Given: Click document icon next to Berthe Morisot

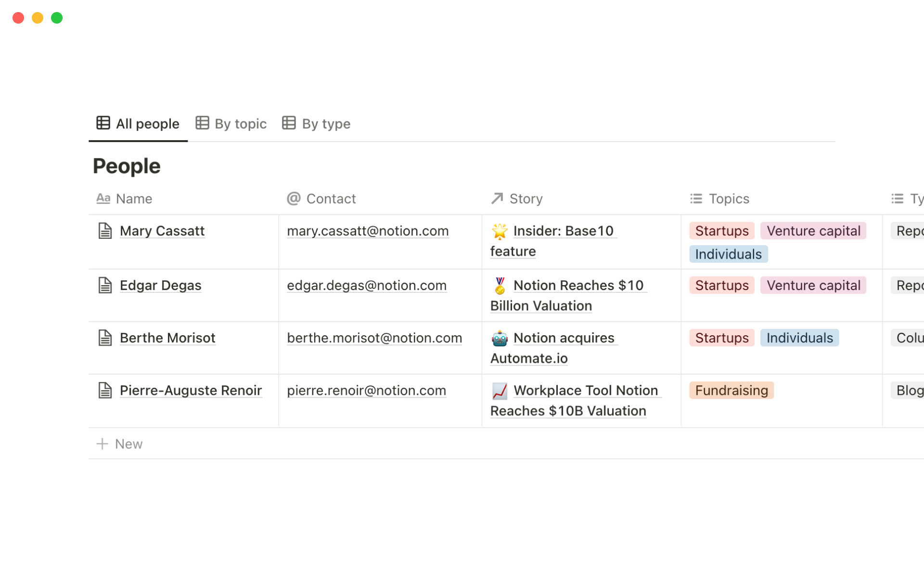Looking at the screenshot, I should pos(105,338).
